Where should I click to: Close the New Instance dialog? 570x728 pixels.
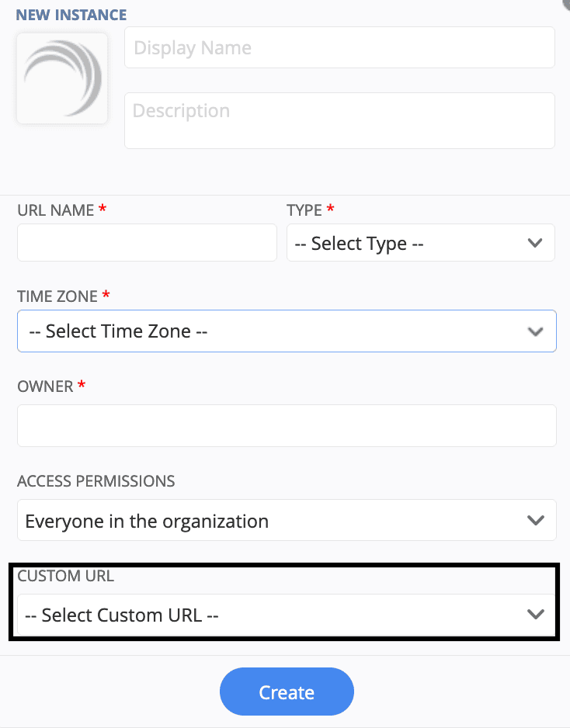point(567,2)
